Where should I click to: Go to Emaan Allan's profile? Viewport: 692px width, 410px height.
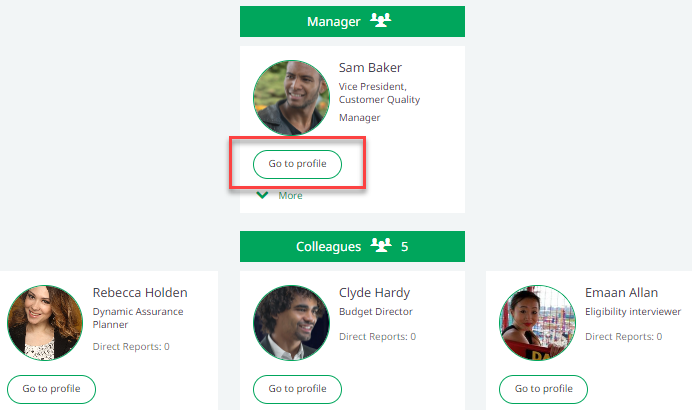pos(543,389)
